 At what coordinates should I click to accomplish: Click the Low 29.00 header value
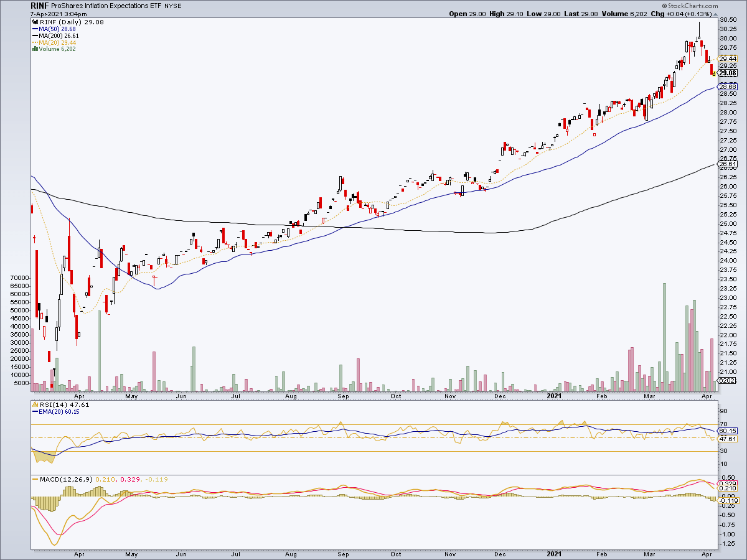click(x=543, y=14)
